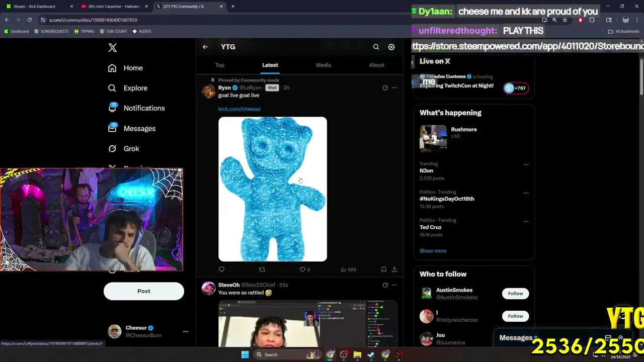Reply to Ryxn's pinned post

click(x=221, y=269)
